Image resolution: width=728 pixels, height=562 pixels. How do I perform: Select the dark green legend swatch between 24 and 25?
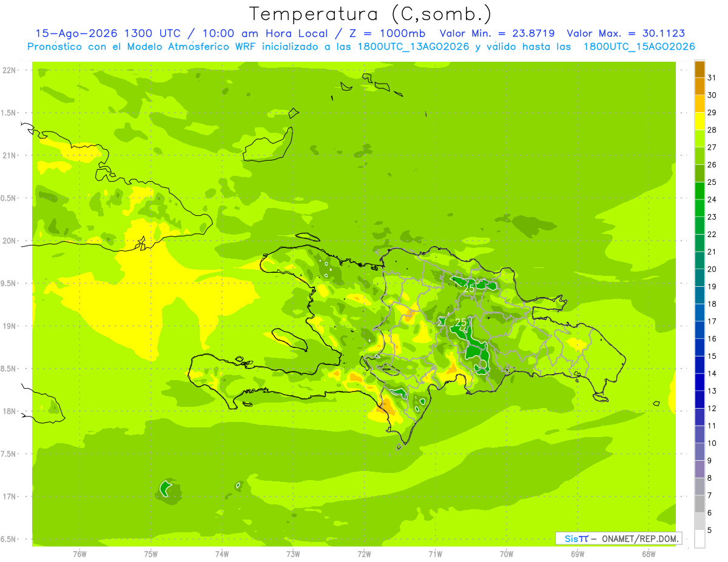699,190
